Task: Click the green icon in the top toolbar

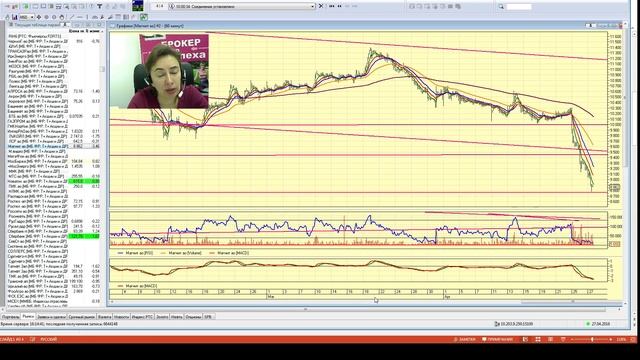Action: [x=26, y=6]
